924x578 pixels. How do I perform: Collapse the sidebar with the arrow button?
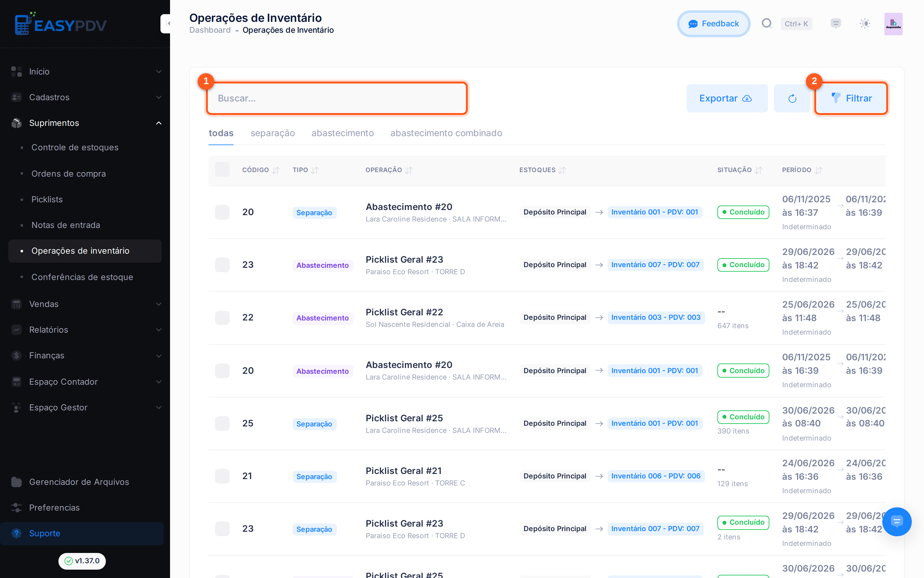tap(166, 24)
